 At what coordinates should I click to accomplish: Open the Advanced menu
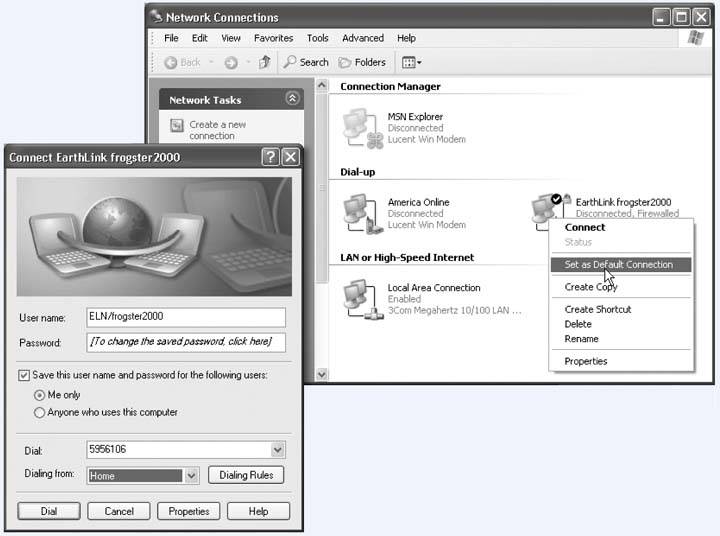click(362, 38)
